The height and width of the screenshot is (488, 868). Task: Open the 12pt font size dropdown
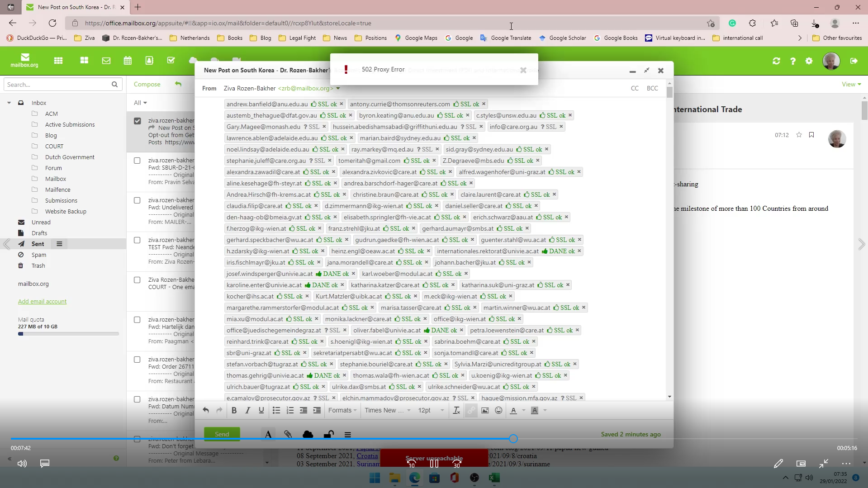(x=431, y=410)
